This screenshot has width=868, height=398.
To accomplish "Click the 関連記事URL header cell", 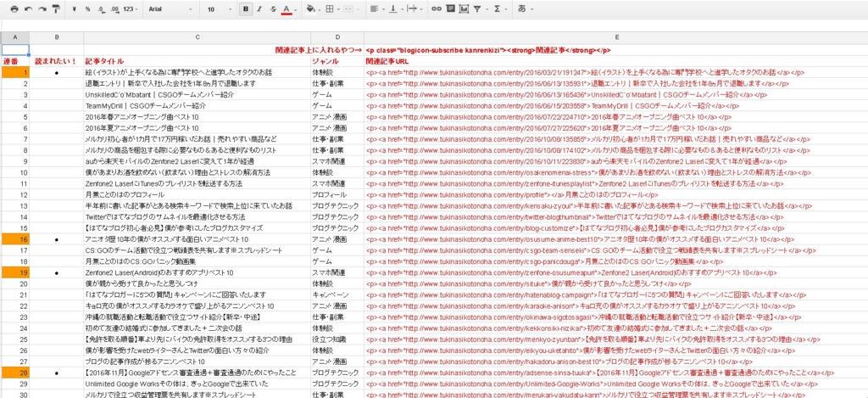I will pos(616,61).
